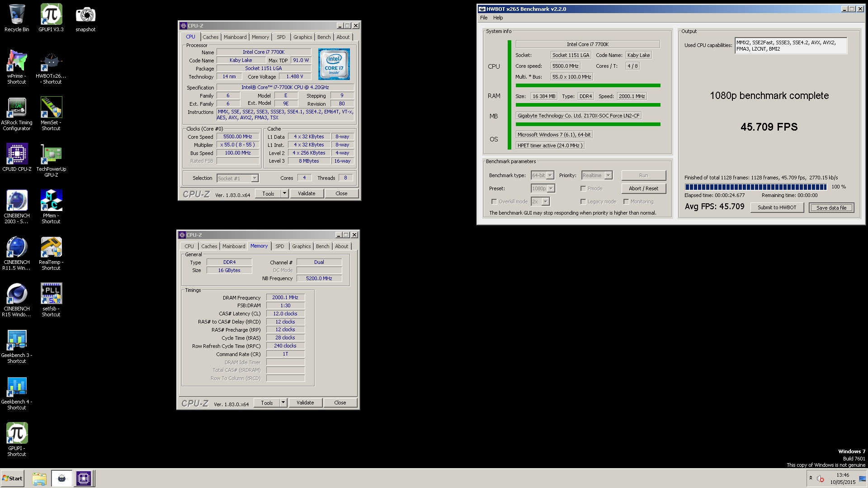Click the benchmark progress bar
The width and height of the screenshot is (868, 488).
click(755, 187)
